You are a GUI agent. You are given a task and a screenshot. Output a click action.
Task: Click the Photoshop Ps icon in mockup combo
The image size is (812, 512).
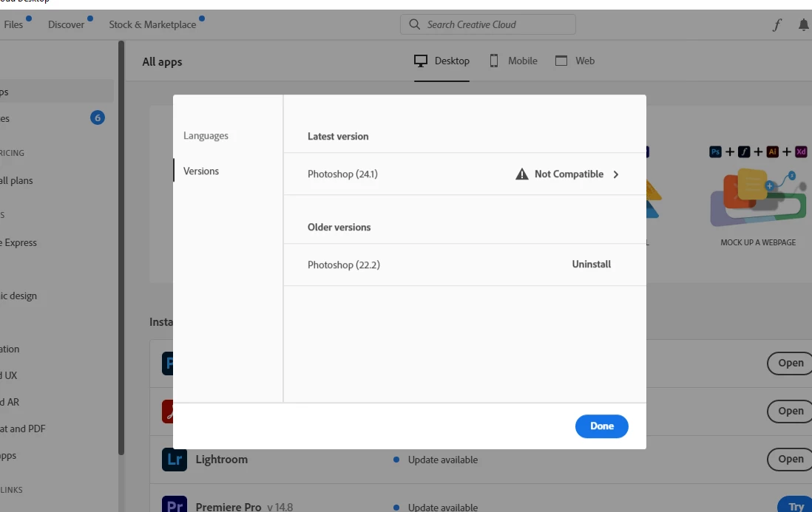[715, 151]
